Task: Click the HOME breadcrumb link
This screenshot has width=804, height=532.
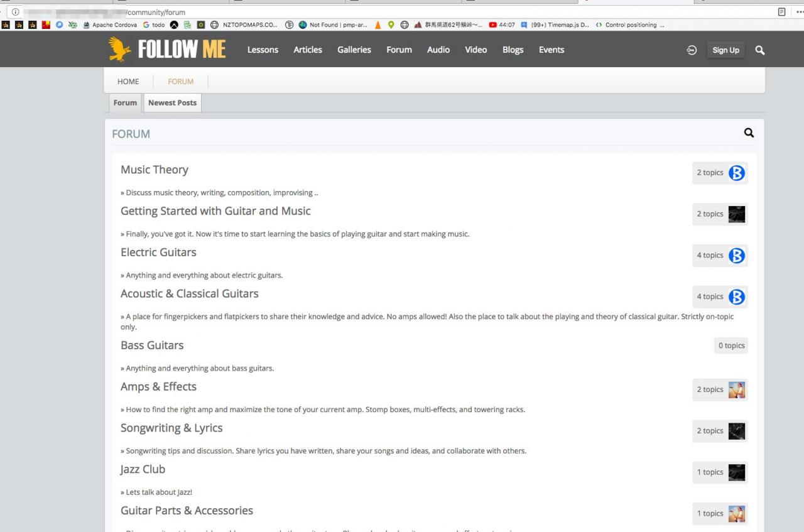Action: [128, 81]
